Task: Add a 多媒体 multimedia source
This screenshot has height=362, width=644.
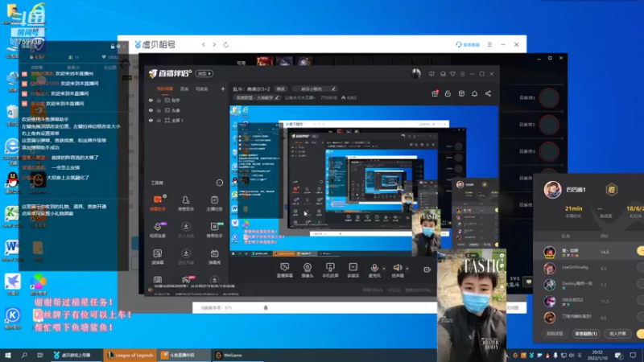Action: point(353,270)
